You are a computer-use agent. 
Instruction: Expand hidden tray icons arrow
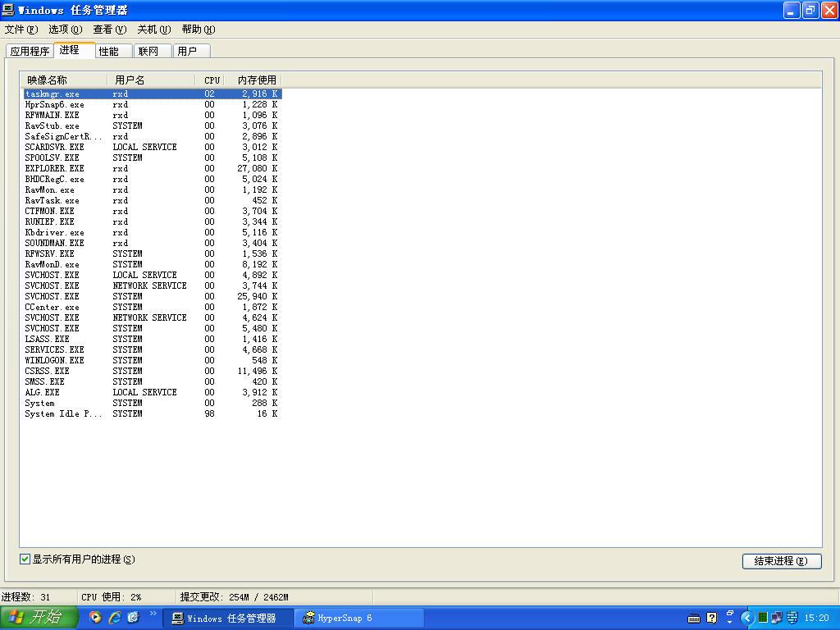pyautogui.click(x=746, y=619)
